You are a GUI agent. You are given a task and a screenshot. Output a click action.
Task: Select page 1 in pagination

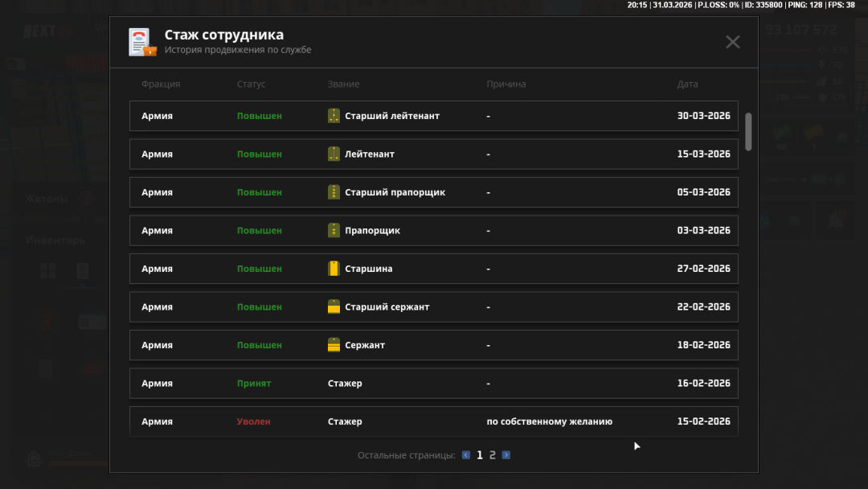tap(480, 455)
